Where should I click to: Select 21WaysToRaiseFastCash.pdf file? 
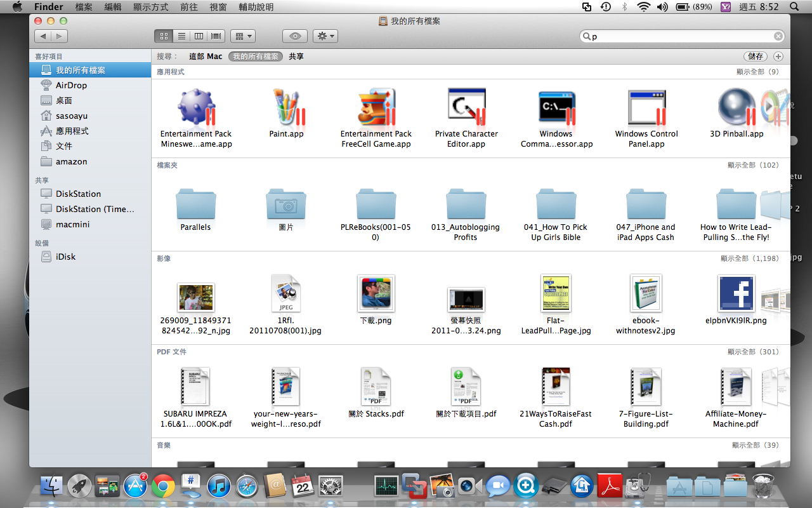[x=556, y=387]
